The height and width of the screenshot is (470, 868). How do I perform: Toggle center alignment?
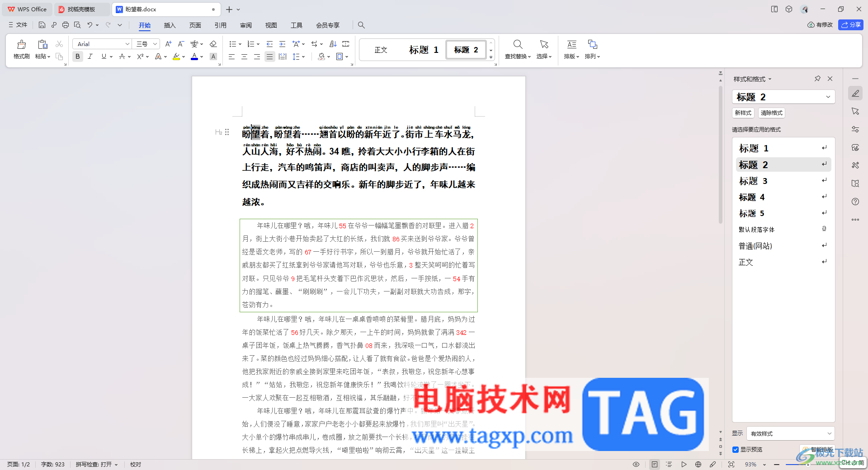[x=244, y=56]
